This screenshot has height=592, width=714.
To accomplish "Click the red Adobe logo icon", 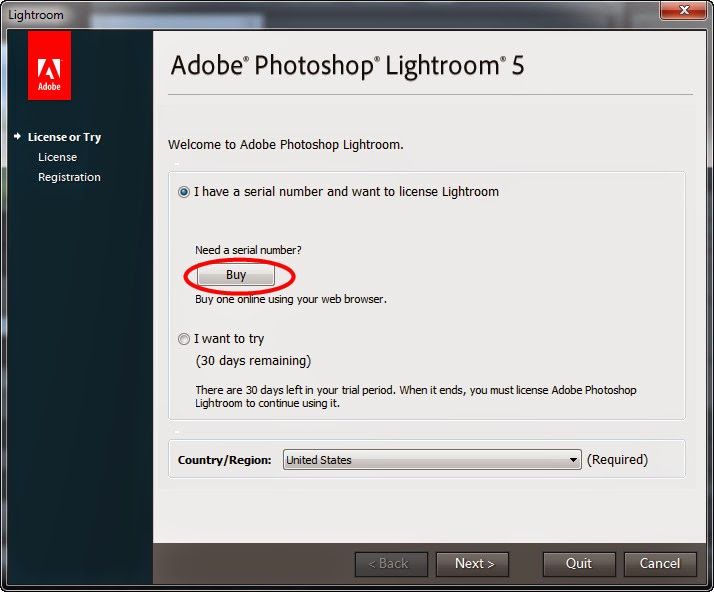I will pyautogui.click(x=49, y=66).
